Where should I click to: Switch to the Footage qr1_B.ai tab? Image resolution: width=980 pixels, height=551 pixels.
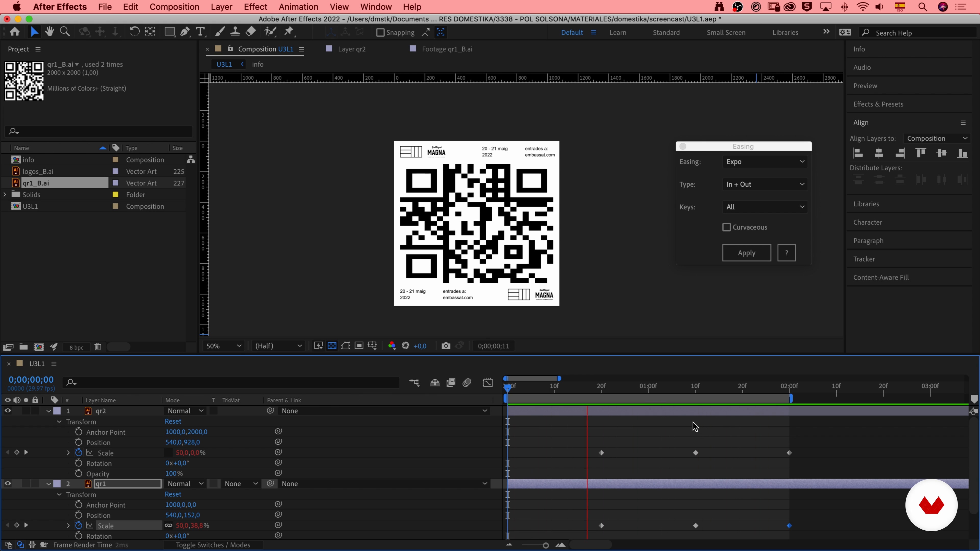pyautogui.click(x=447, y=49)
